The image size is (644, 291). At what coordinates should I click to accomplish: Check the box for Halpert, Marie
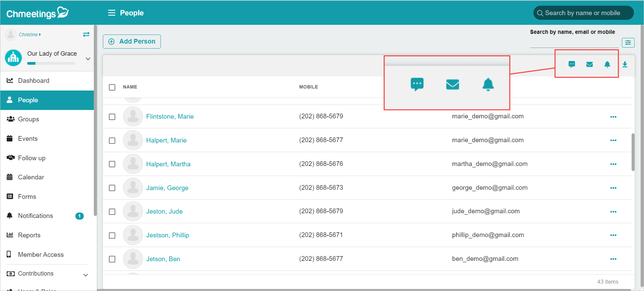pos(112,140)
